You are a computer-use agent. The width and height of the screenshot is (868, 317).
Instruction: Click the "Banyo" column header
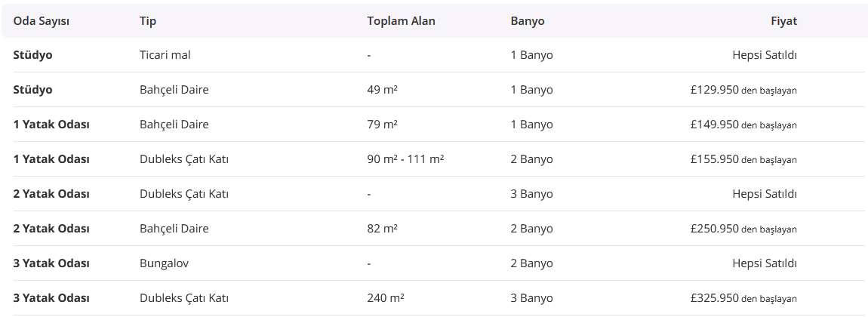[x=528, y=21]
